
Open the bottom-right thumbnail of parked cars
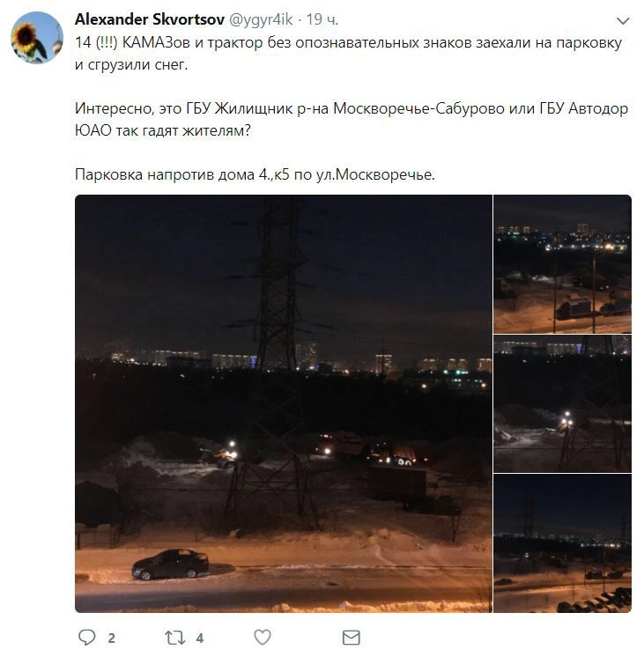[x=562, y=543]
